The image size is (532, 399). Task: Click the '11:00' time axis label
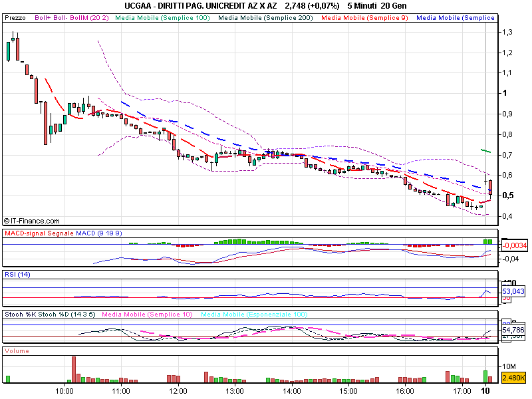[121, 391]
